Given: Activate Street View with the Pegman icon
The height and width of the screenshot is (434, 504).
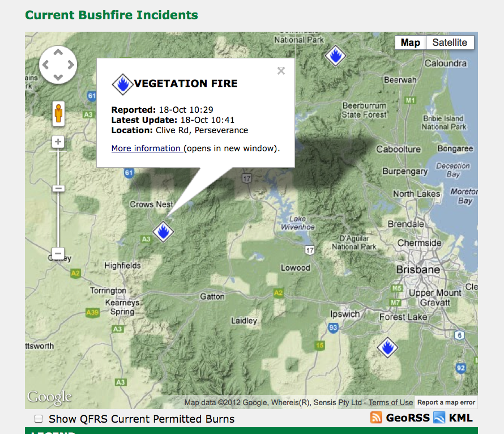Looking at the screenshot, I should 58,113.
